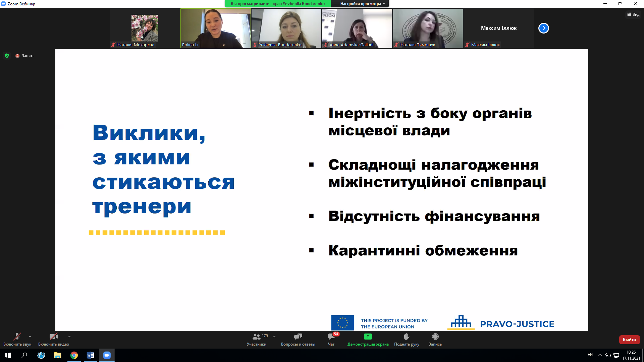This screenshot has width=644, height=362.
Task: Open Zoom from the Windows taskbar
Action: pos(107,355)
